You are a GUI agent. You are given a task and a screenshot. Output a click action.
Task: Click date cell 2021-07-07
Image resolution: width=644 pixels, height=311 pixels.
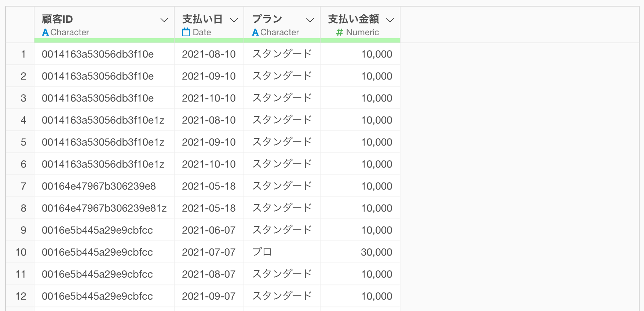pos(209,252)
